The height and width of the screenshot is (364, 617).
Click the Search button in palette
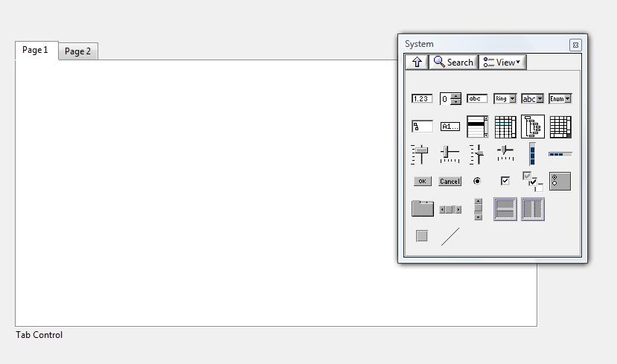[x=453, y=63]
